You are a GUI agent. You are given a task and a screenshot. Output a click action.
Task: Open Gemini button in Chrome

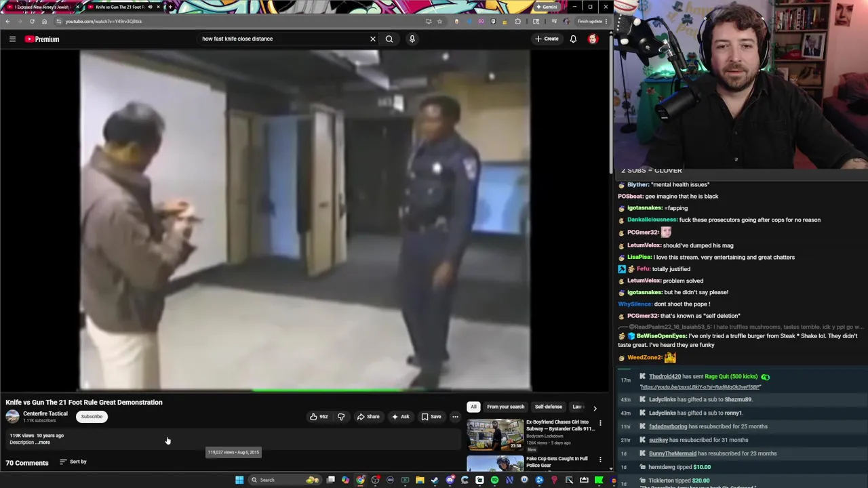[x=547, y=7]
